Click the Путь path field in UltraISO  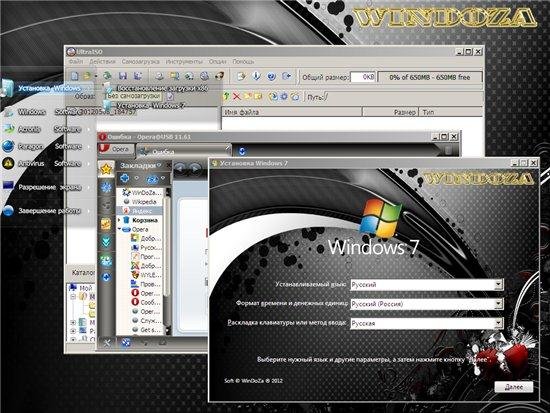403,97
